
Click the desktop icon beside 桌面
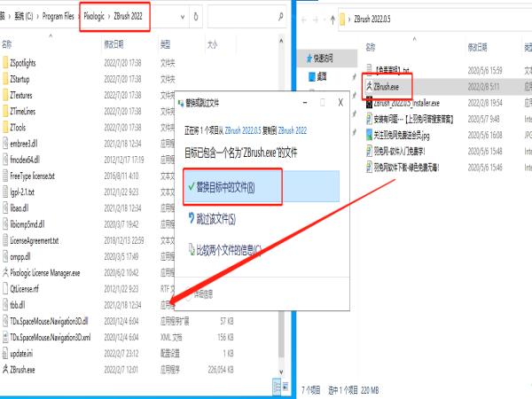pos(312,76)
